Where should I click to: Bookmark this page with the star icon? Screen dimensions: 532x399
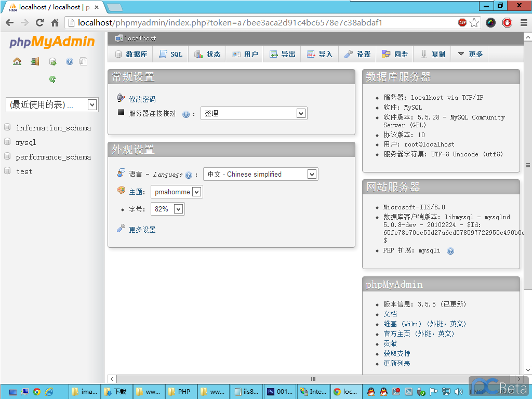coord(474,22)
